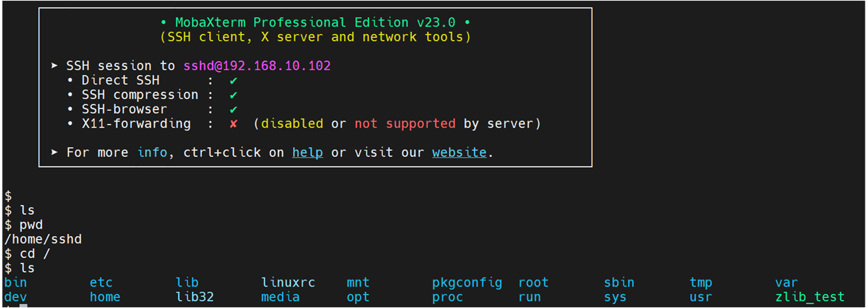Click the 'home' directory in the listing
This screenshot has width=868, height=308.
(105, 297)
